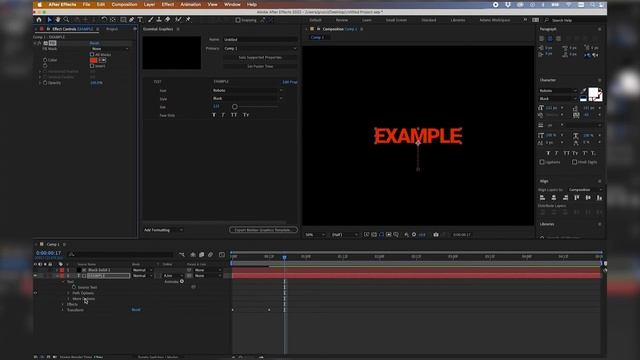Viewport: 640px width, 360px height.
Task: Click Reset next to Transform in timeline
Action: 136,310
